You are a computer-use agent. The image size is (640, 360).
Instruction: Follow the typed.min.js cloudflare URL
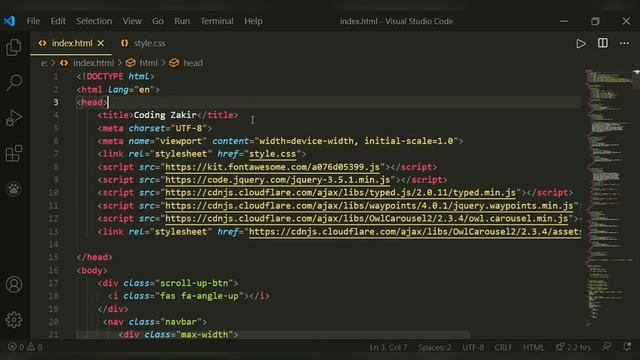point(340,193)
